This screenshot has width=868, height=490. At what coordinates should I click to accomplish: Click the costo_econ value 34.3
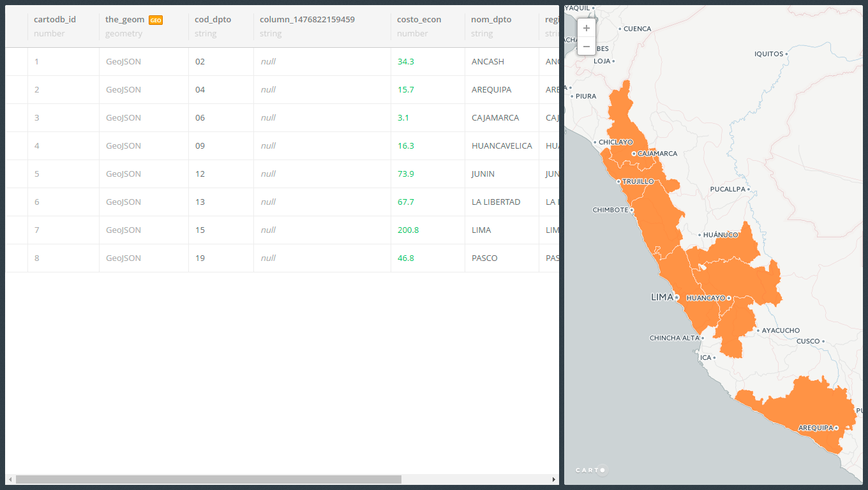(x=406, y=62)
